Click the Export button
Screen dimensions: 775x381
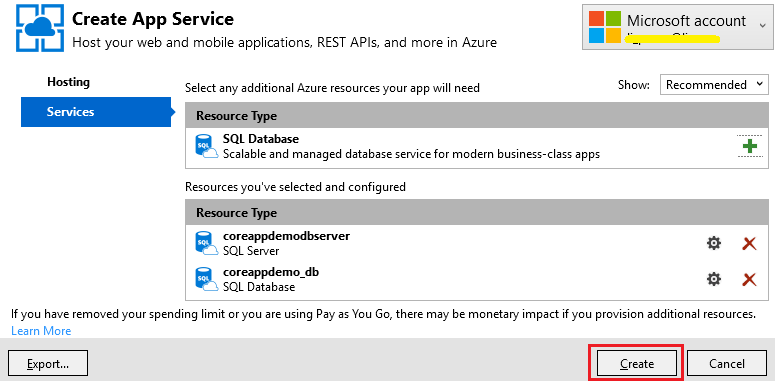[x=48, y=364]
